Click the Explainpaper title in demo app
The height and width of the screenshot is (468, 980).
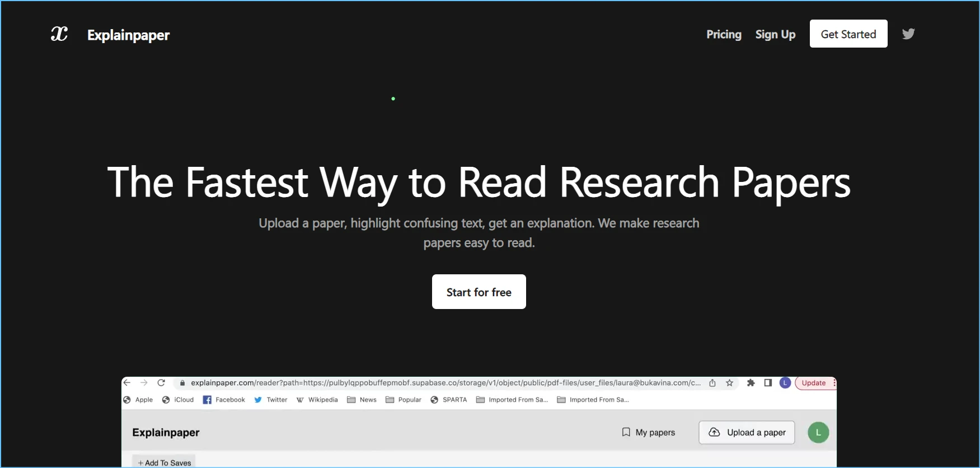click(x=166, y=433)
